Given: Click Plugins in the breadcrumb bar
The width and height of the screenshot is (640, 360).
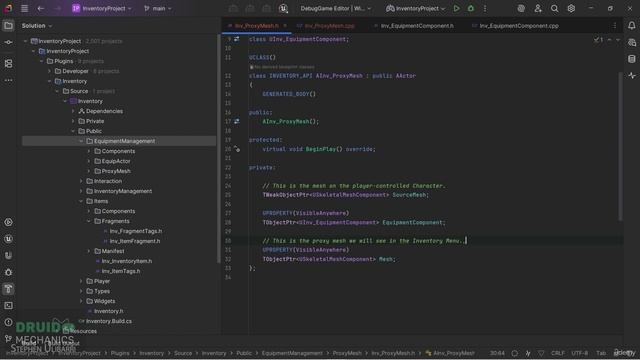Looking at the screenshot, I should coord(120,353).
